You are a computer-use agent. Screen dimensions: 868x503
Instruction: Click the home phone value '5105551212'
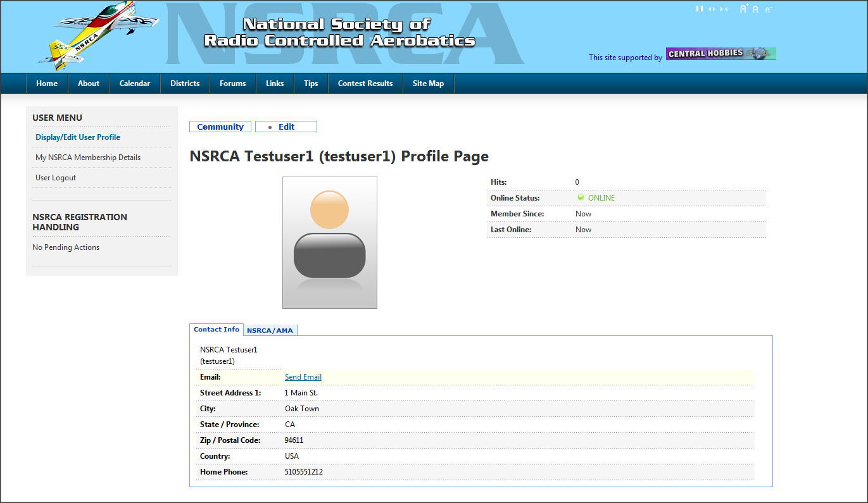click(304, 472)
